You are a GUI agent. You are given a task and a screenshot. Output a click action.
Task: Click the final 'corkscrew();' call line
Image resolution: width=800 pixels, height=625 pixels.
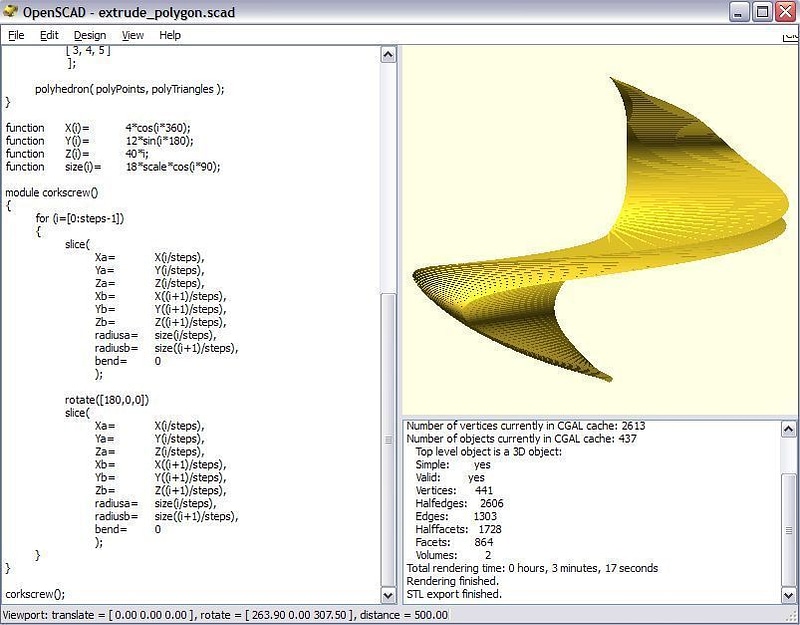tap(35, 594)
